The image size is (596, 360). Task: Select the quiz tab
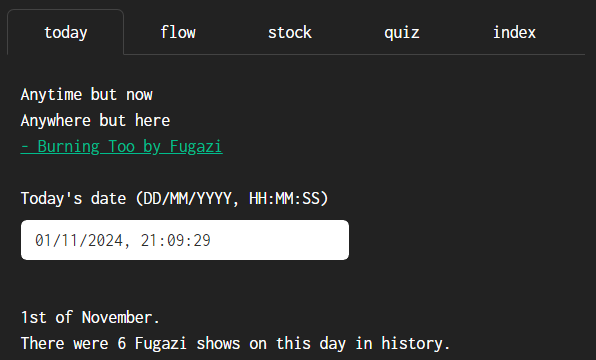(402, 32)
